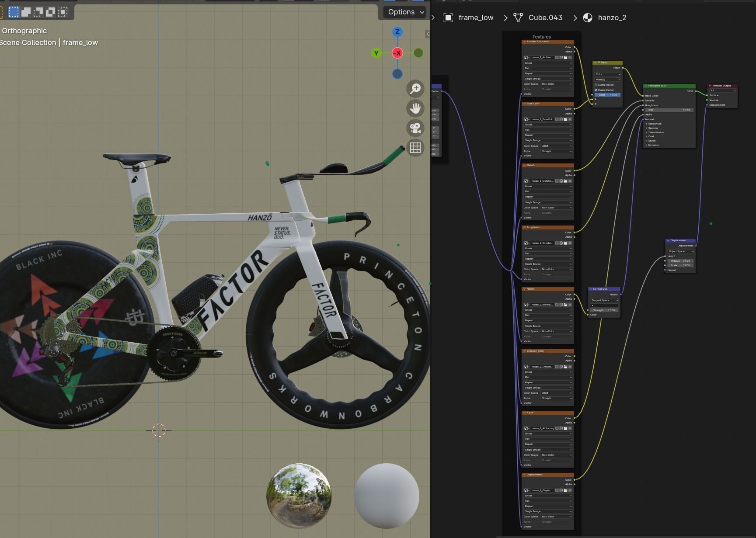The image size is (756, 538).
Task: Adjust Strength slider in Normal Map node
Action: (604, 310)
